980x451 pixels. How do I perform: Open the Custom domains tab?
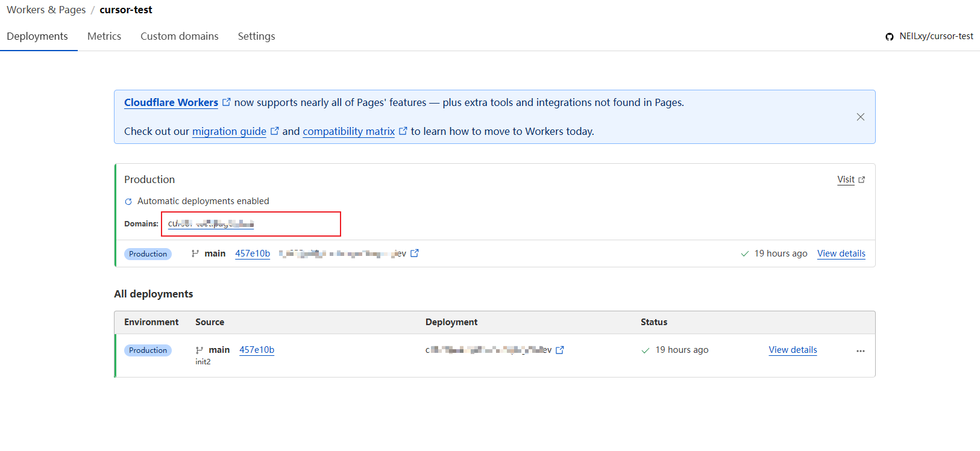[180, 36]
